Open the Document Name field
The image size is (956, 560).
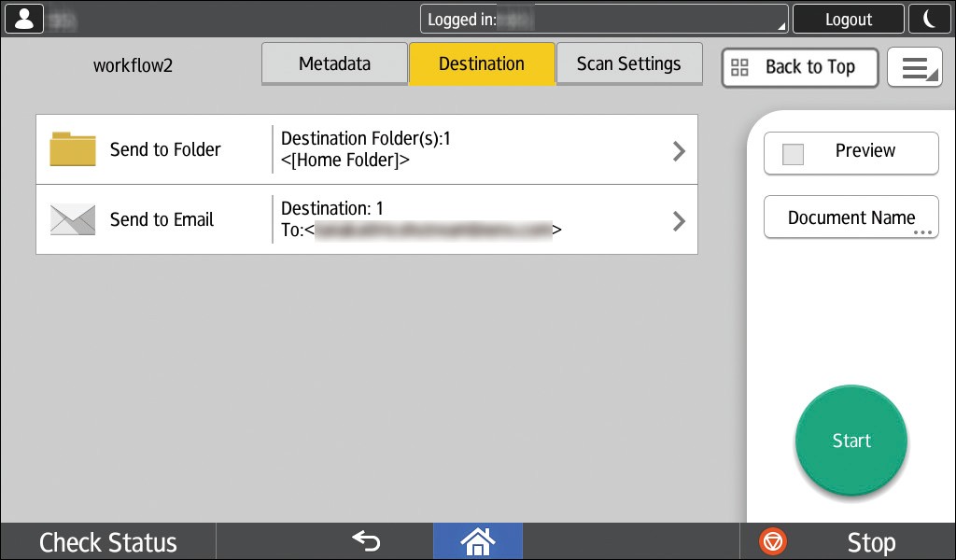pos(851,218)
